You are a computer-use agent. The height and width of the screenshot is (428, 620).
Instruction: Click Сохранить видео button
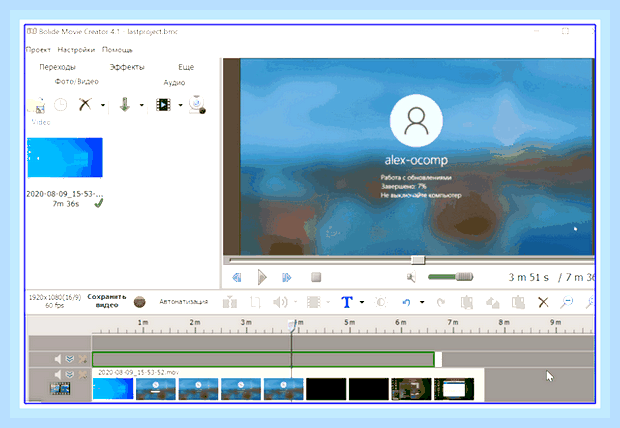point(107,301)
